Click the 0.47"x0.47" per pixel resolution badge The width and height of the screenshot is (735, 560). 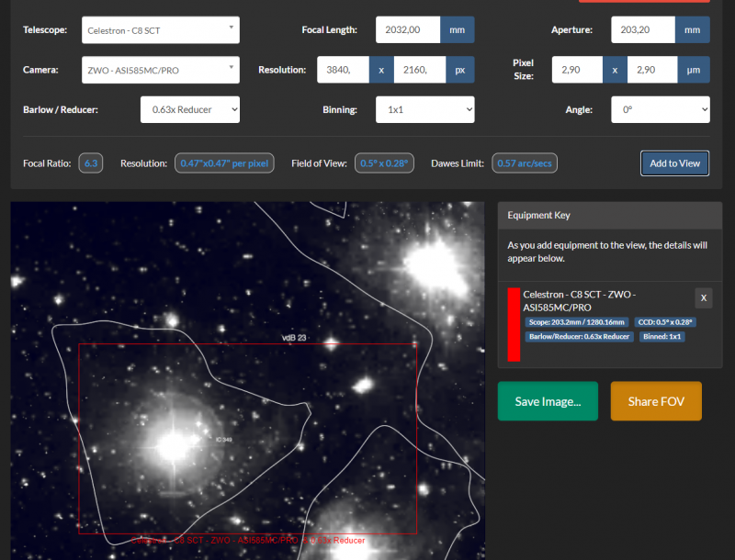tap(224, 163)
